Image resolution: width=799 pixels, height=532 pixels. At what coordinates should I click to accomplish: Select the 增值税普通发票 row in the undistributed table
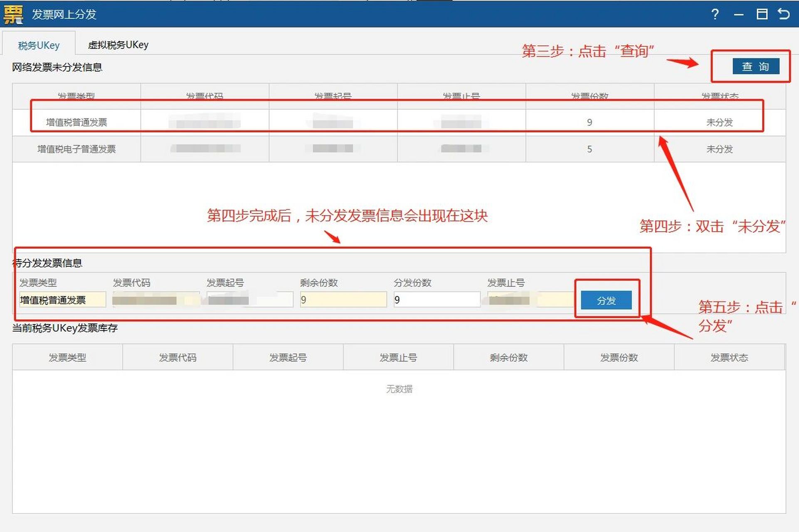399,122
